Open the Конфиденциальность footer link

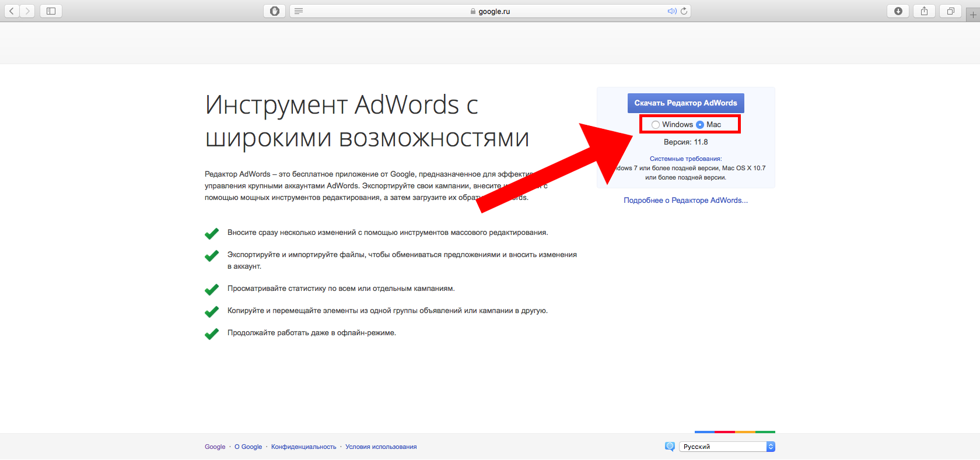click(303, 447)
